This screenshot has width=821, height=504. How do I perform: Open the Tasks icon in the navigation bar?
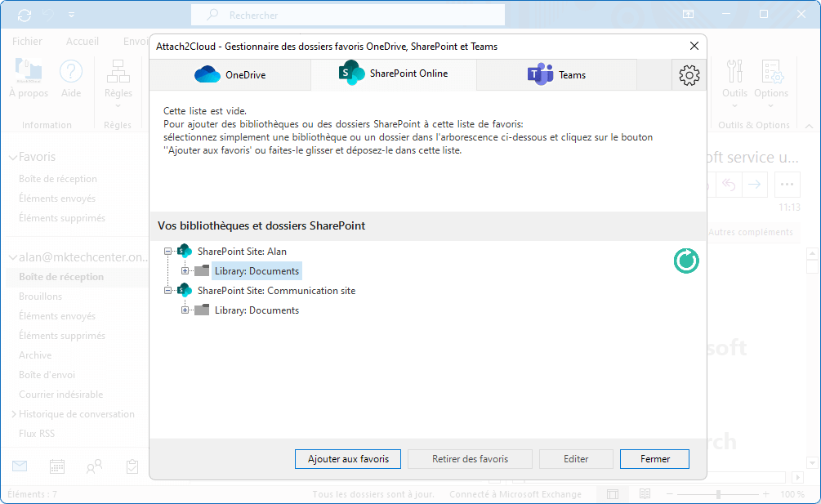click(x=132, y=466)
